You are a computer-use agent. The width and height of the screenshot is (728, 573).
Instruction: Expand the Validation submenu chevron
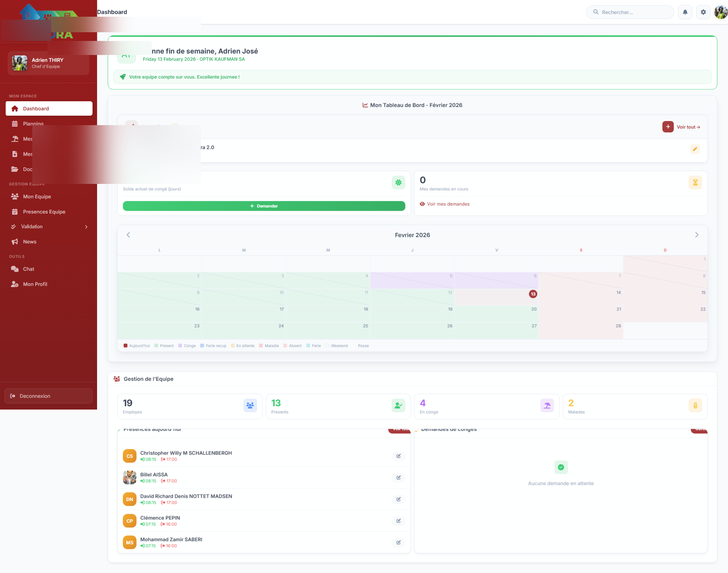pos(86,226)
